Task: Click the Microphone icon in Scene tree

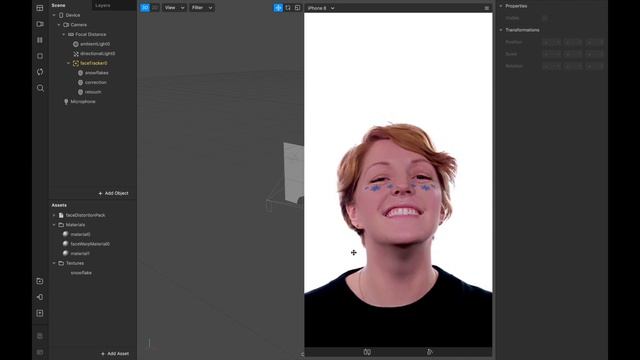Action: point(66,102)
